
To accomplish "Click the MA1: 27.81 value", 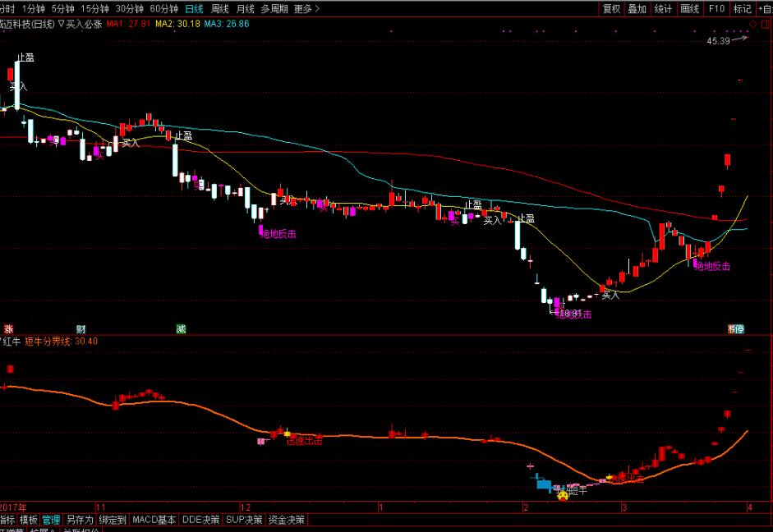I will click(x=128, y=23).
